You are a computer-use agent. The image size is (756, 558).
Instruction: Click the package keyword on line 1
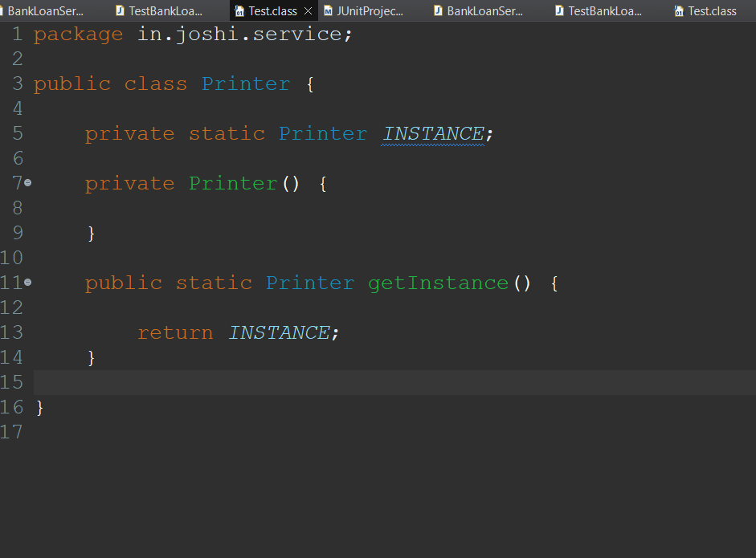tap(78, 35)
